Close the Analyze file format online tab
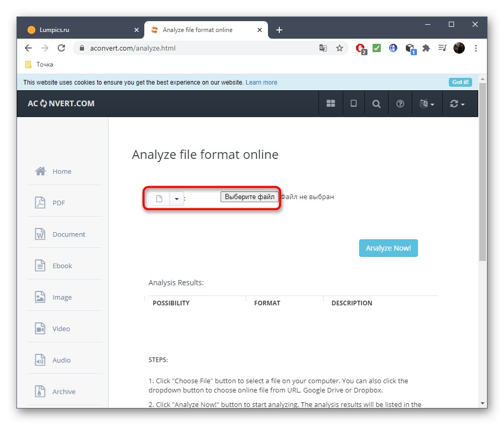This screenshot has width=504, height=425. [x=260, y=30]
